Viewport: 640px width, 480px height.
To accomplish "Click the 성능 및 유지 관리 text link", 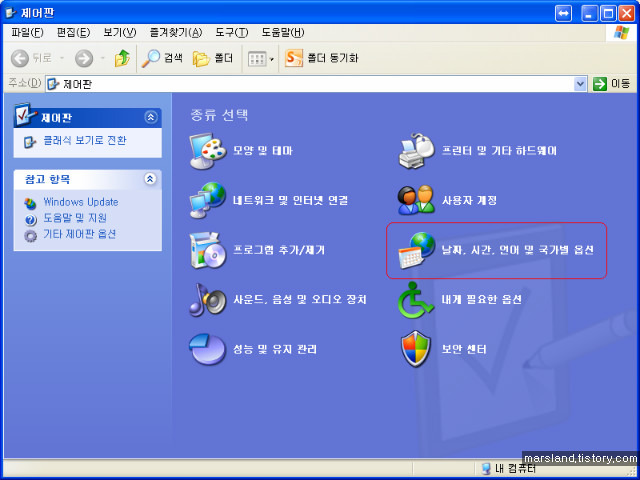I will (x=275, y=349).
